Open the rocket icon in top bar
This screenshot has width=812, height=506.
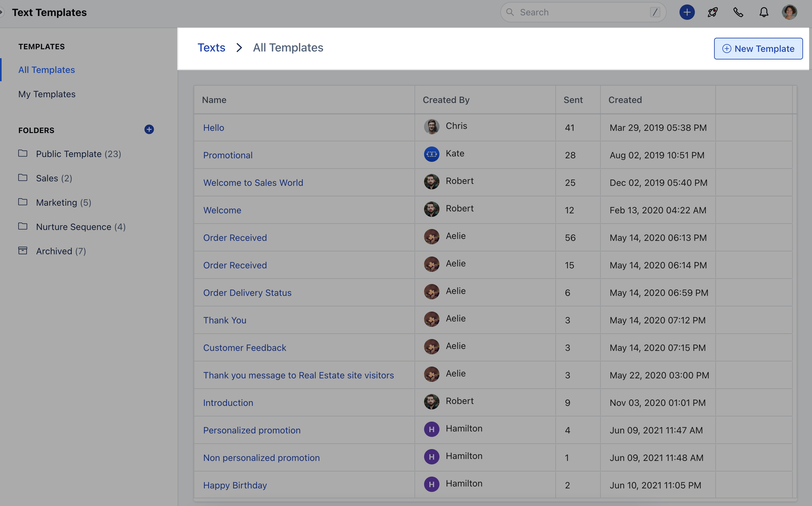click(x=712, y=12)
